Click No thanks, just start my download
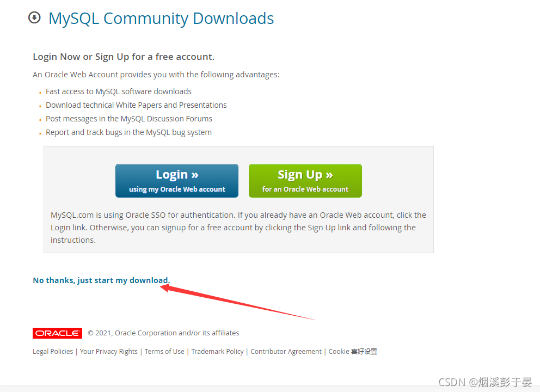This screenshot has height=392, width=540. pos(101,280)
